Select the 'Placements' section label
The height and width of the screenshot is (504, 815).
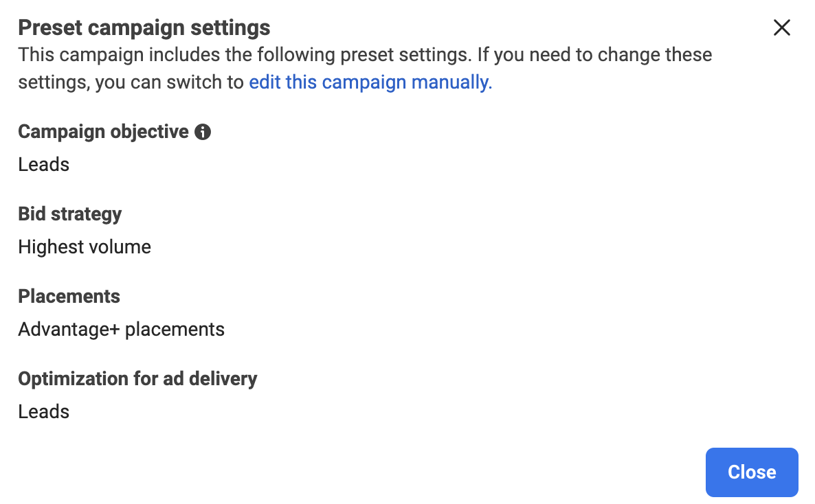[69, 296]
